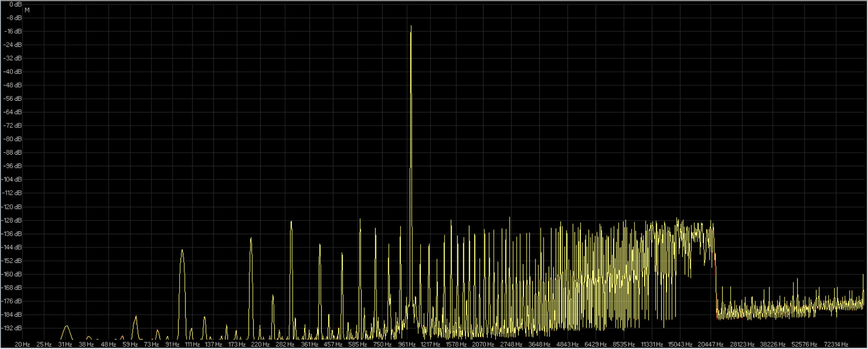Click the 31 Hz frequency label
This screenshot has width=868, height=349.
(x=65, y=344)
